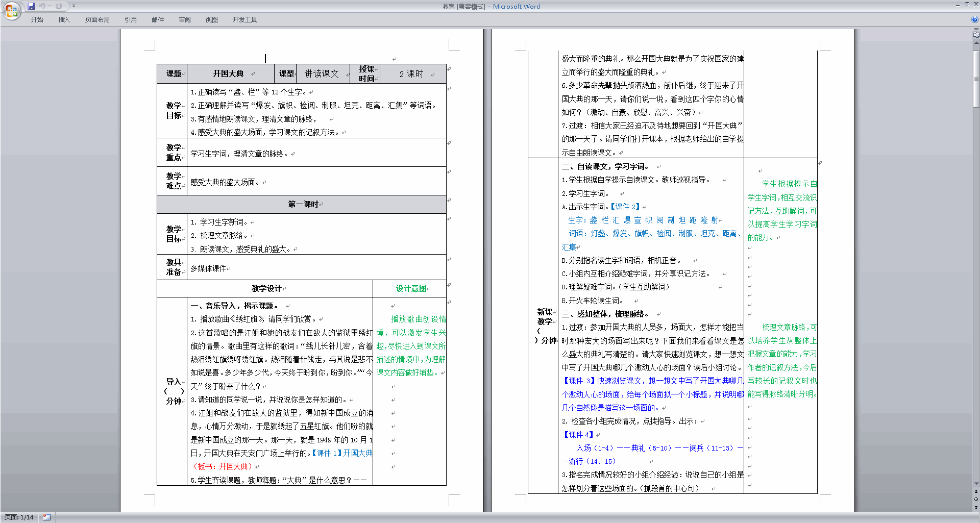The height and width of the screenshot is (523, 980).
Task: Open the round Office button menu
Action: [11, 10]
